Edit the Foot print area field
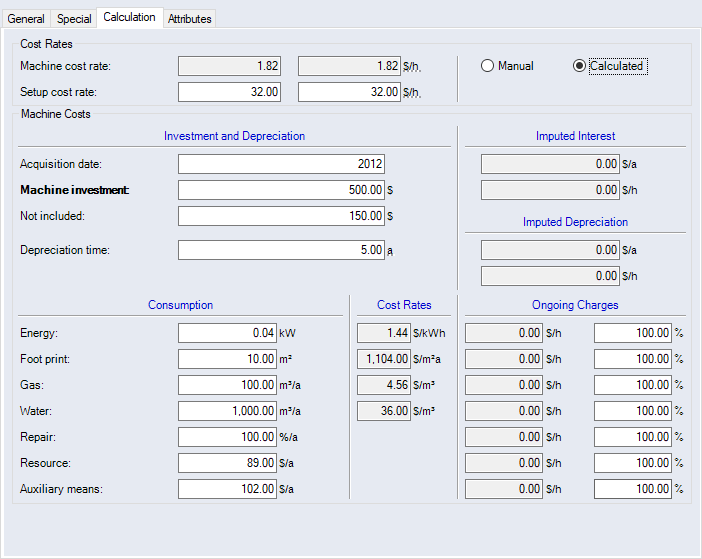 [227, 359]
